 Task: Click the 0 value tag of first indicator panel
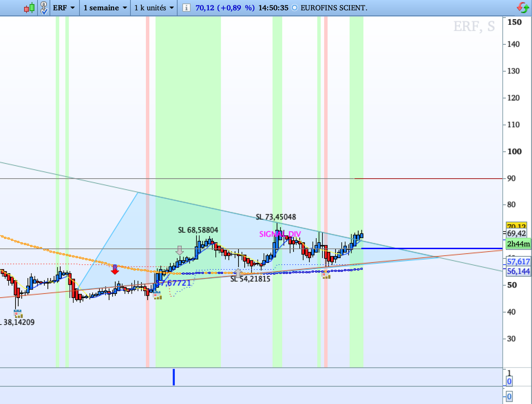click(x=509, y=381)
